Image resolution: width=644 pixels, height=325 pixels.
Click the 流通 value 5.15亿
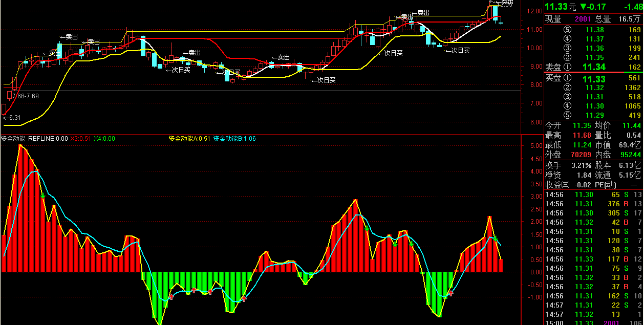click(x=630, y=175)
